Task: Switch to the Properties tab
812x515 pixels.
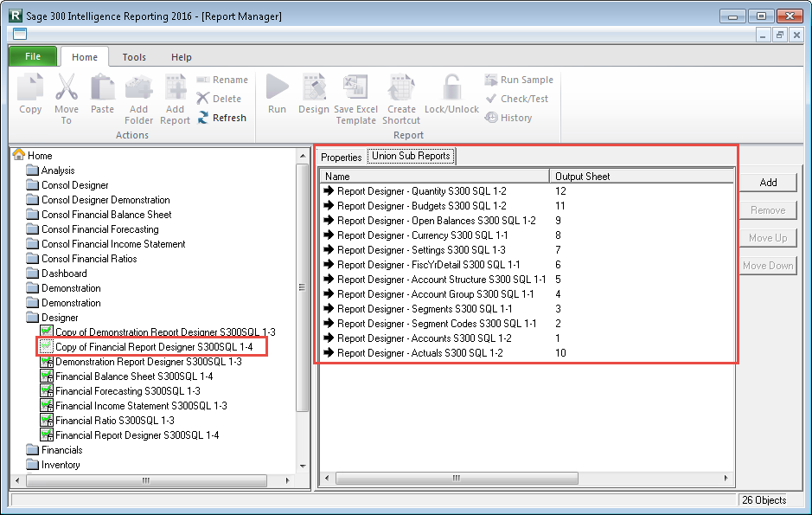Action: pyautogui.click(x=342, y=157)
